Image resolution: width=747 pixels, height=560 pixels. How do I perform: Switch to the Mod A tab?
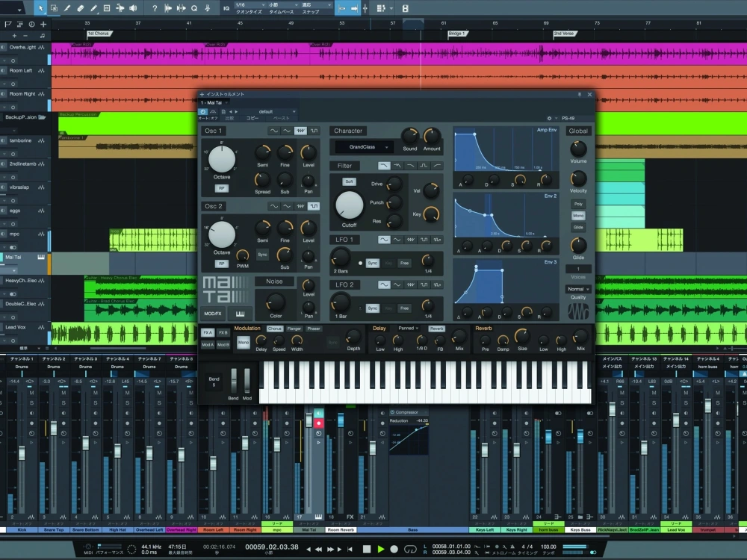pos(208,344)
